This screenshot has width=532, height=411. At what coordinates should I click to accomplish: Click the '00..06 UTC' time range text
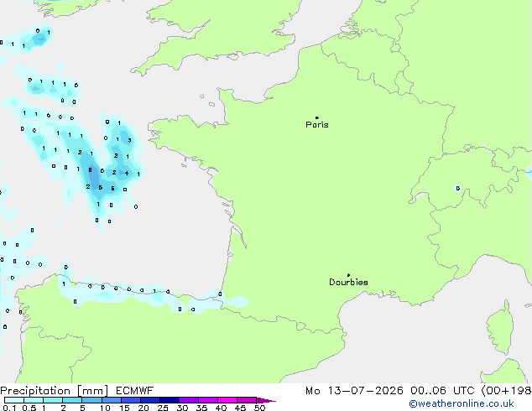pyautogui.click(x=442, y=391)
